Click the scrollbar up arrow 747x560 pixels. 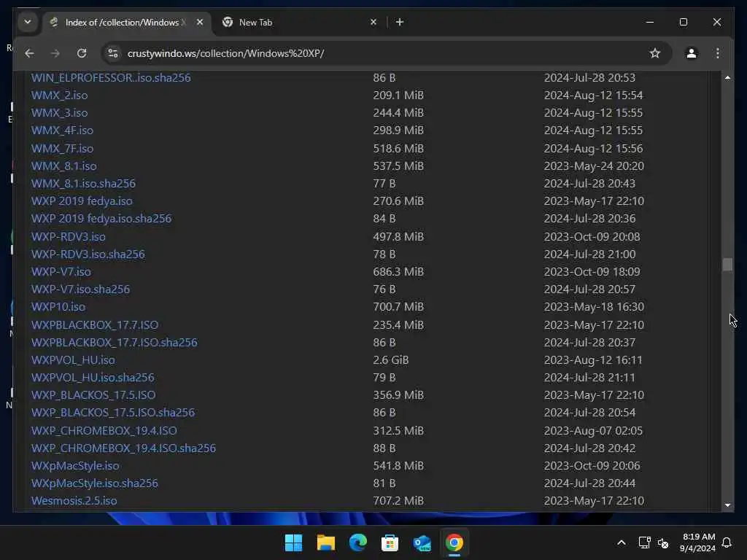point(727,77)
